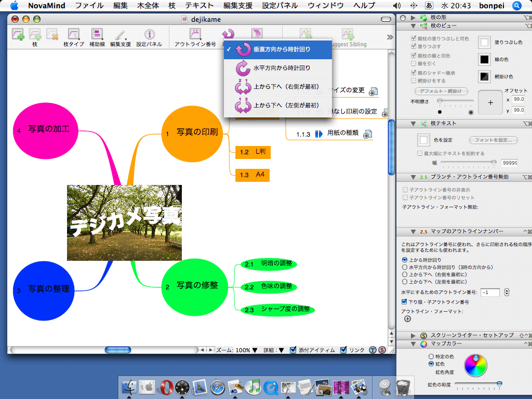The width and height of the screenshot is (532, 399).
Task: Choose 水平方向から時計回り in popup menu
Action: [x=278, y=68]
